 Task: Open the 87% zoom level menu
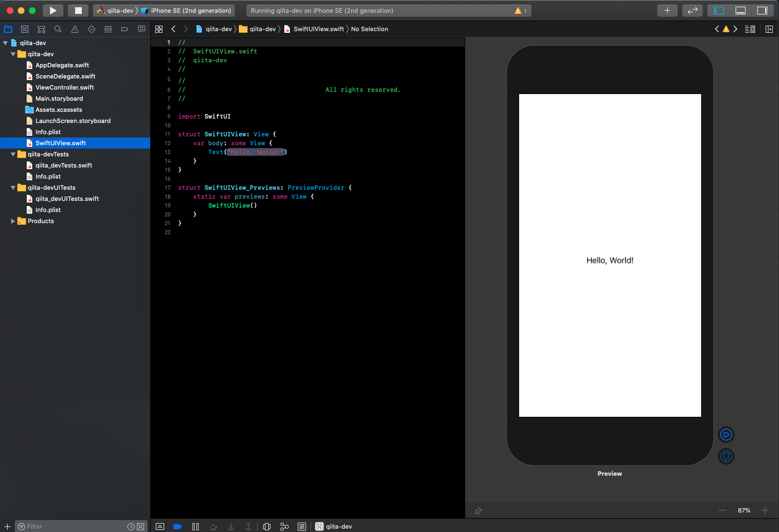tap(744, 510)
